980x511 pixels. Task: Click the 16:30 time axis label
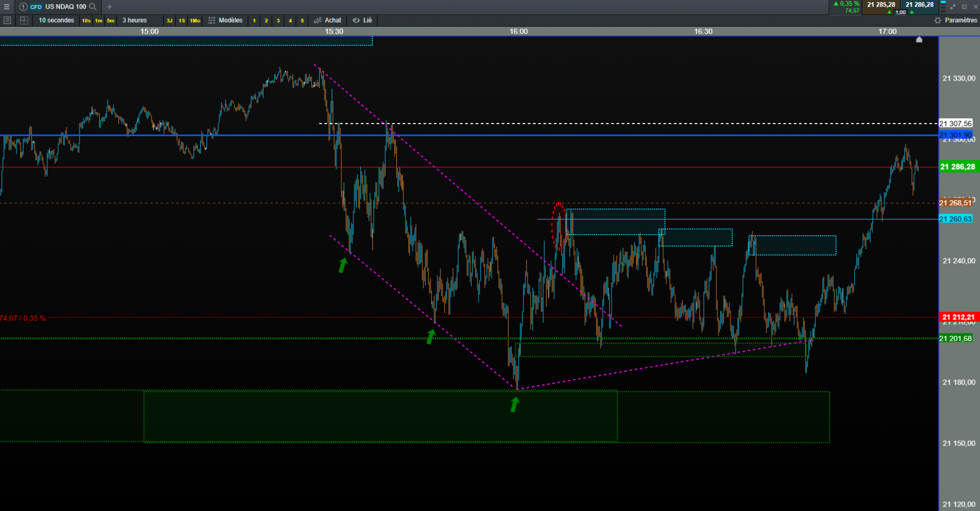[703, 32]
